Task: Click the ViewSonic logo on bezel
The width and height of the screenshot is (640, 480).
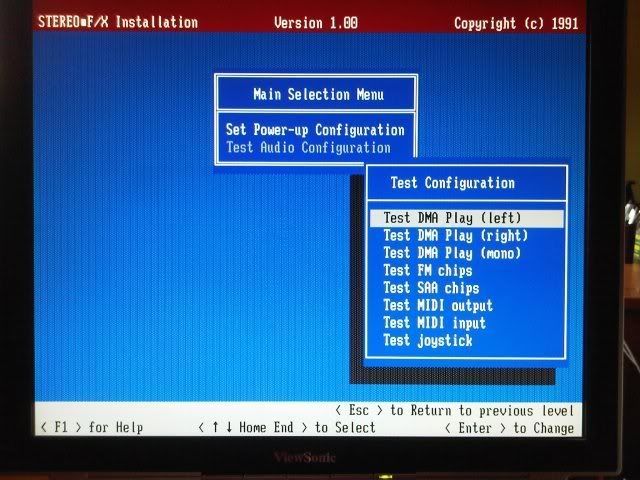Action: click(305, 457)
